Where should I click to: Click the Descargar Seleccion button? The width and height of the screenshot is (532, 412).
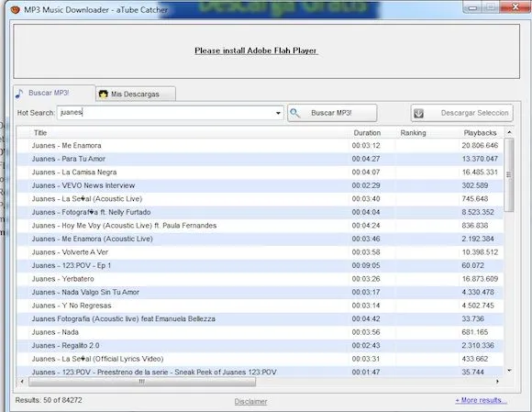point(461,113)
